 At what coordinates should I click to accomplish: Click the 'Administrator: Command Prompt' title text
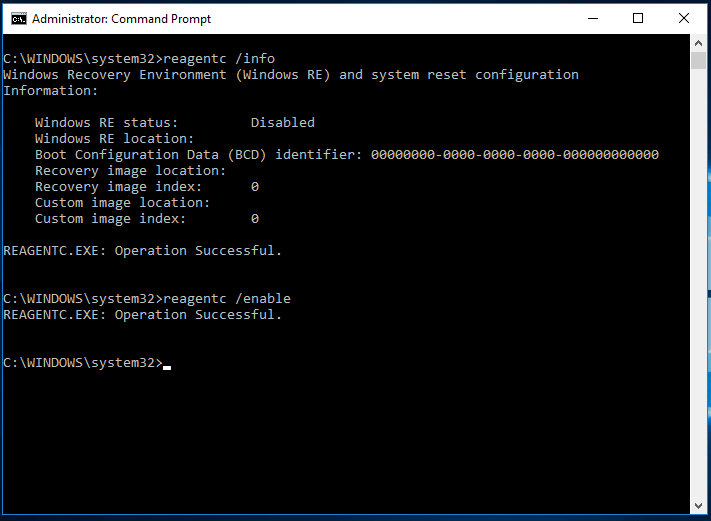[x=122, y=19]
